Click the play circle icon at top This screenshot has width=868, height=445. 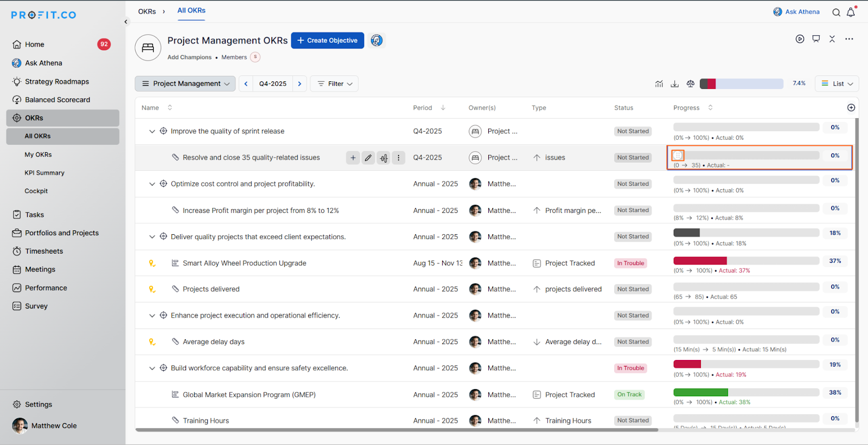click(x=800, y=39)
